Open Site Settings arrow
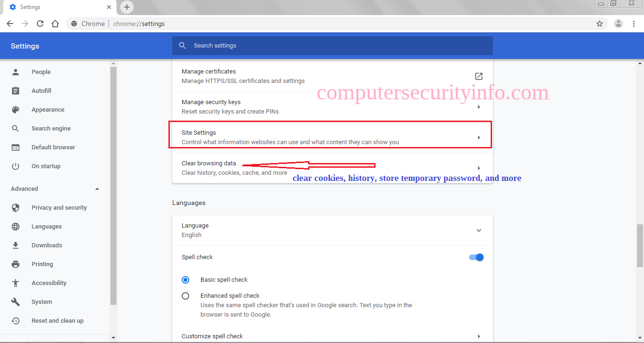 [479, 138]
